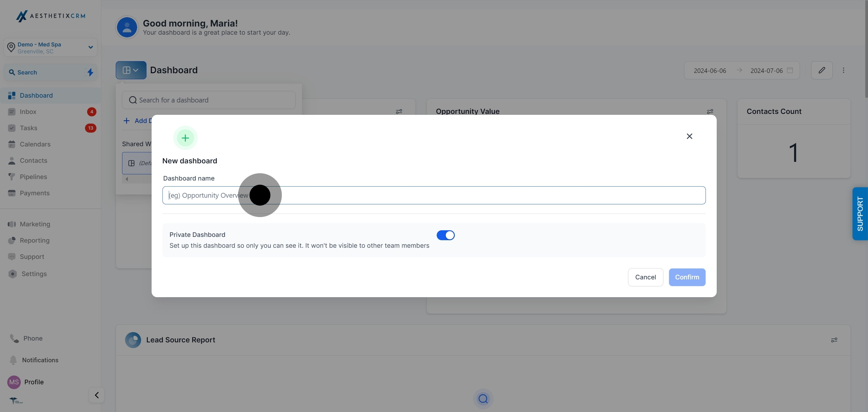868x412 pixels.
Task: Click the Phone icon in sidebar
Action: tap(14, 338)
